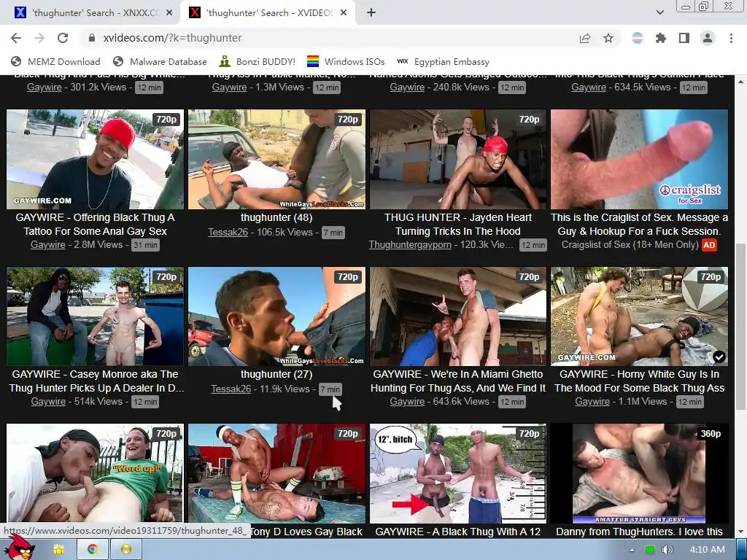Bookmark this page with the star icon
This screenshot has height=560, width=747.
608,38
